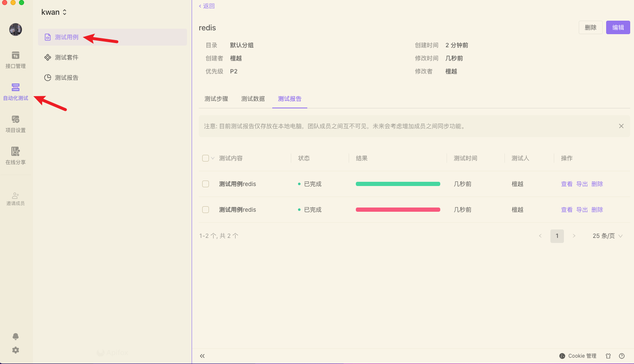The image size is (634, 364).
Task: Open 在线分享 in the sidebar
Action: 16,156
